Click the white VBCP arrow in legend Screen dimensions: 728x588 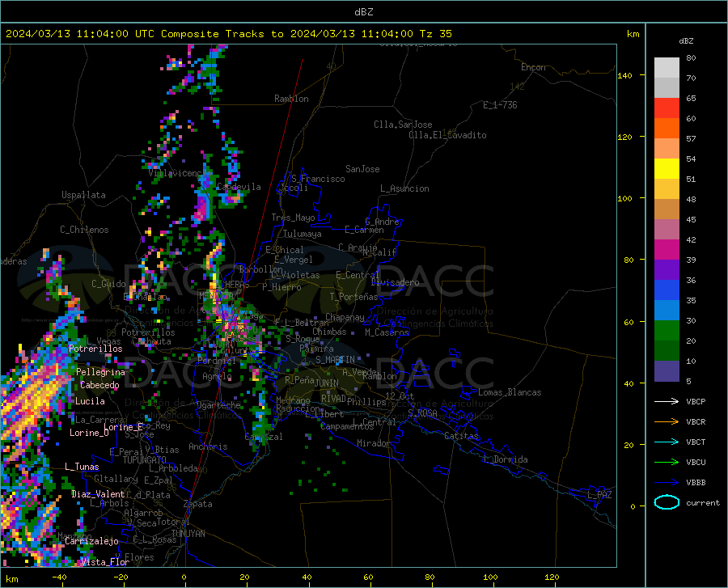tap(667, 401)
